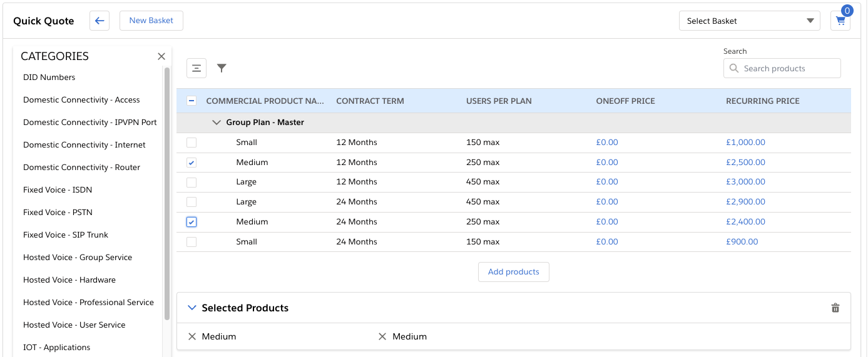Open the £2,500.00 recurring price link
This screenshot has height=357, width=868.
click(x=745, y=163)
